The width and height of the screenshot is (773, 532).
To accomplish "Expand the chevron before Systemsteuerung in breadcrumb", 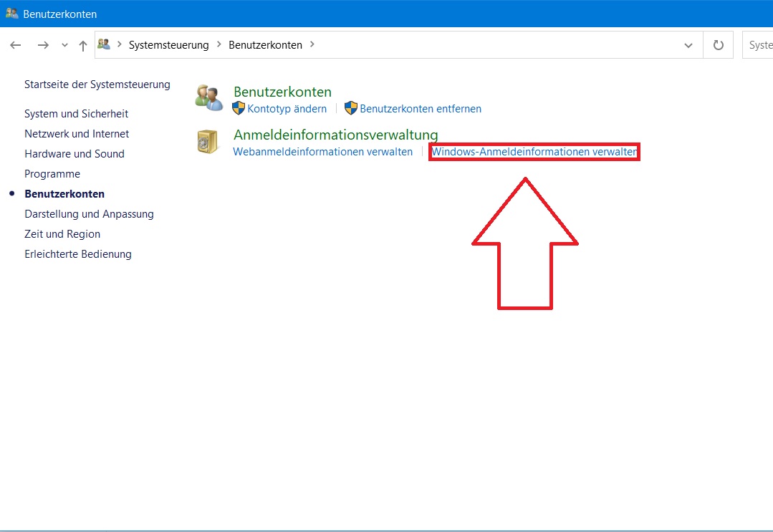I will (120, 44).
